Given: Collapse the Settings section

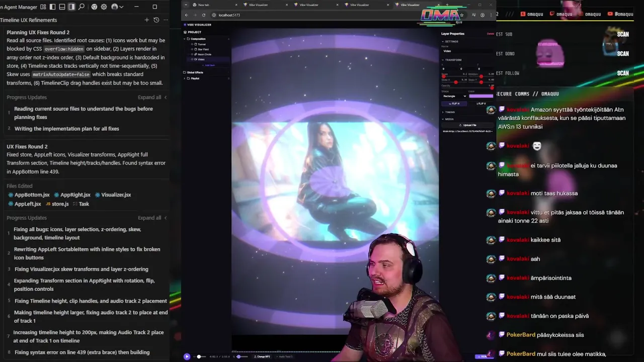Looking at the screenshot, I should point(450,42).
